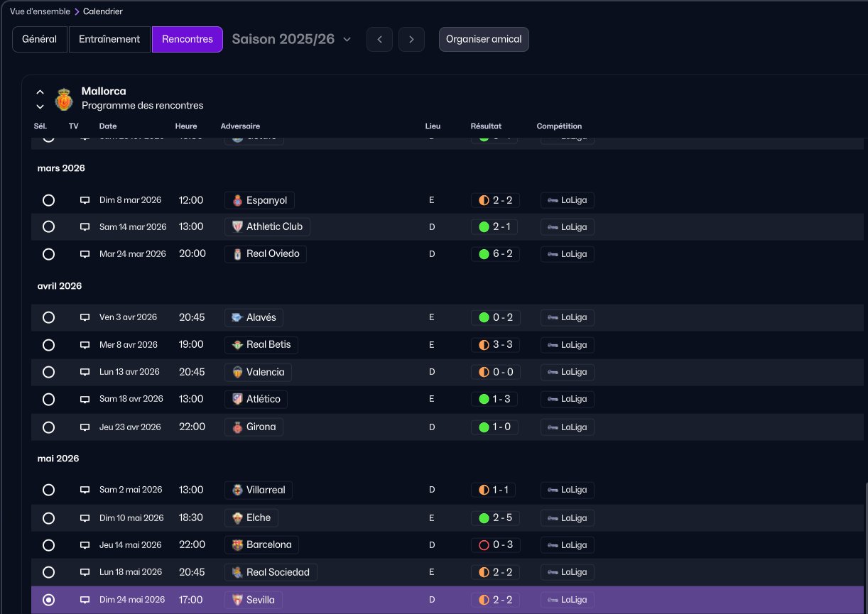
Task: Select the Alavés match radio button
Action: pyautogui.click(x=48, y=317)
